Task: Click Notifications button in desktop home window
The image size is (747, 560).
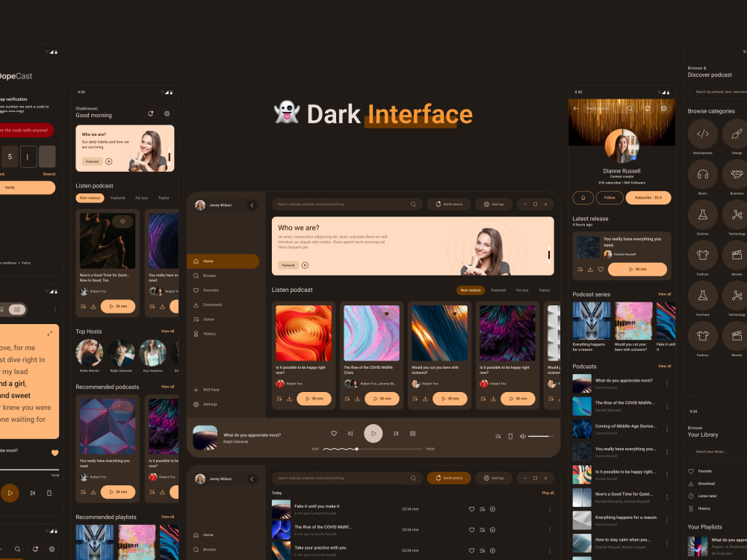Action: click(x=449, y=205)
